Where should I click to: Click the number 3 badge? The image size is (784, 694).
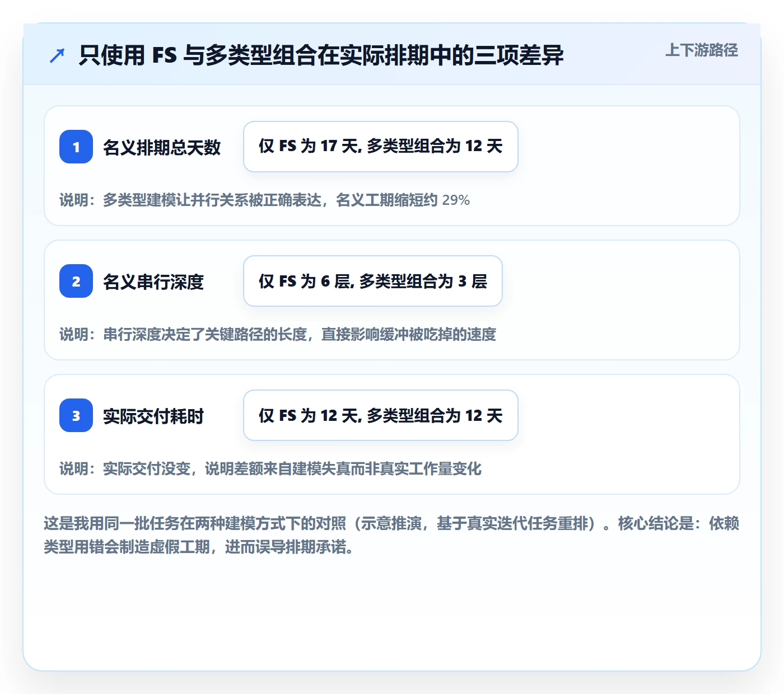(x=76, y=415)
